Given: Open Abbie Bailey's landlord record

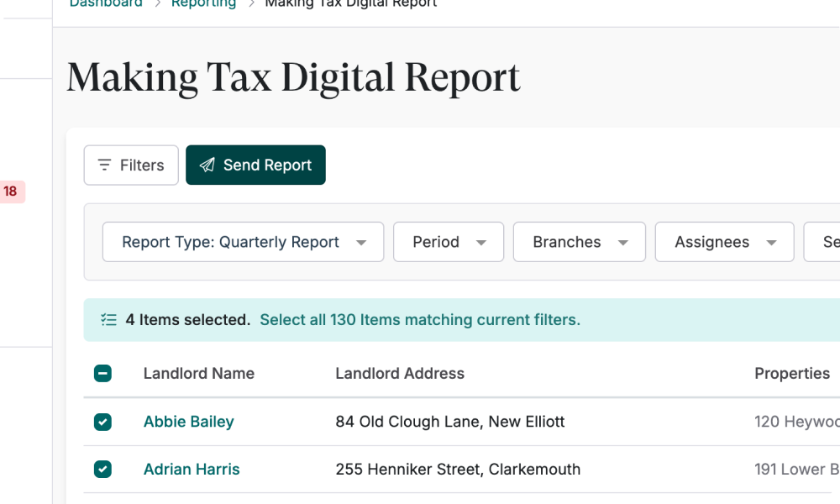Looking at the screenshot, I should point(188,422).
